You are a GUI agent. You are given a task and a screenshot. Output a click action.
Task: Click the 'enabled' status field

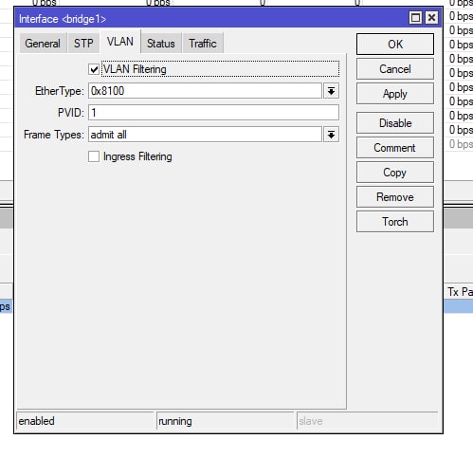85,421
